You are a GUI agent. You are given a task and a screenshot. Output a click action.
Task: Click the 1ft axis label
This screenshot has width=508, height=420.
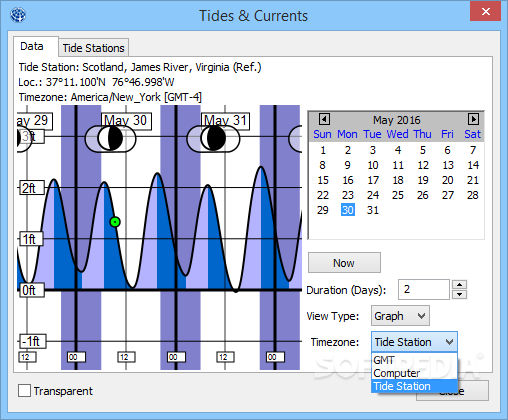click(x=31, y=239)
